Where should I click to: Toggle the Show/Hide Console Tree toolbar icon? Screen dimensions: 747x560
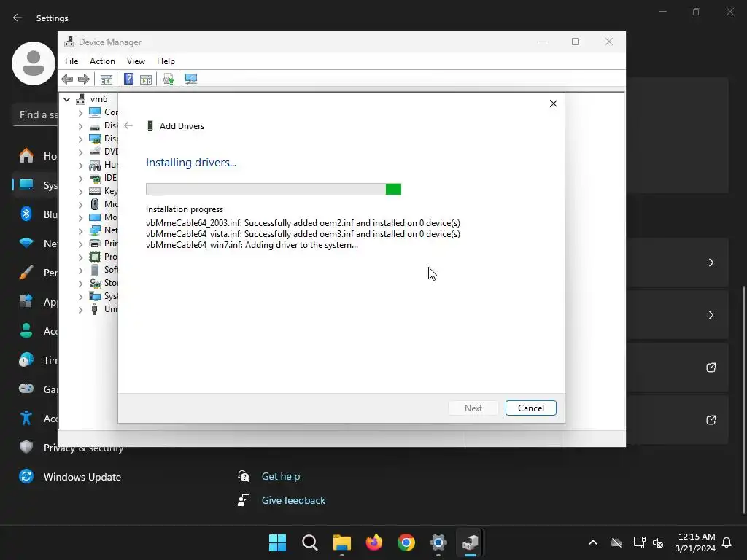point(107,79)
